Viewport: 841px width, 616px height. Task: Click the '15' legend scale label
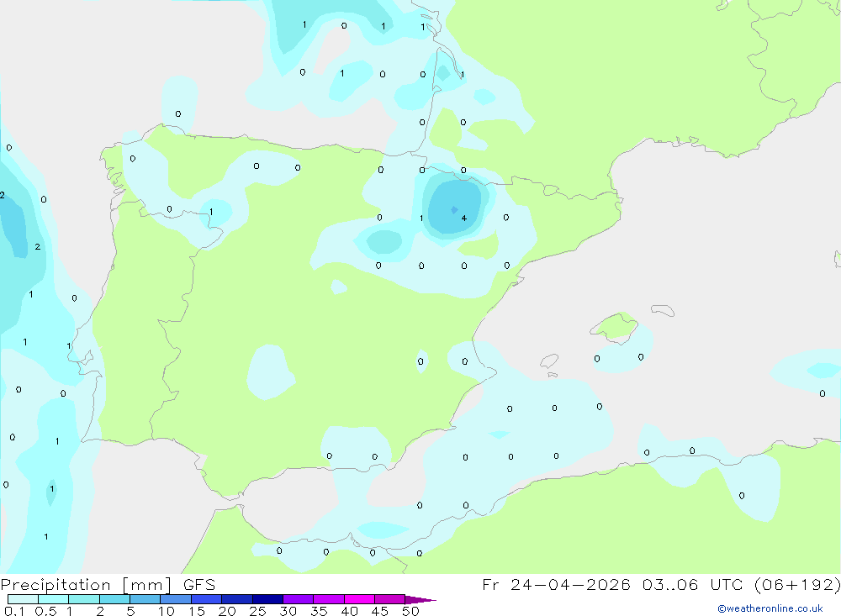[196, 611]
